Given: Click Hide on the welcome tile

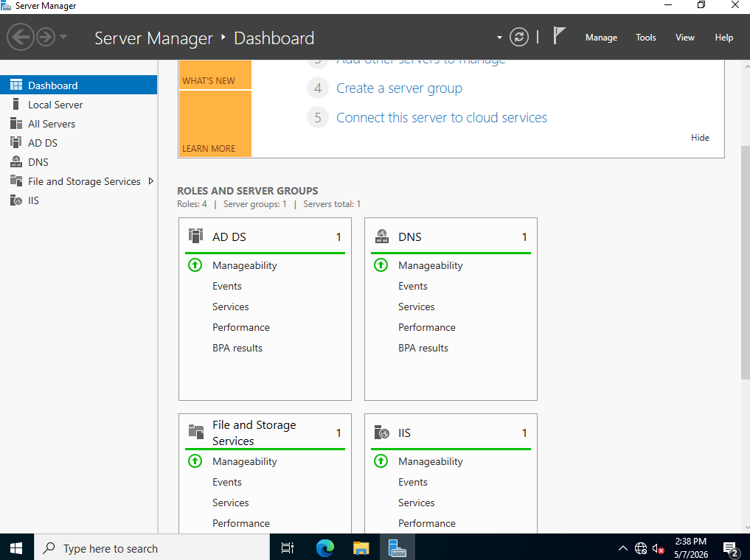Looking at the screenshot, I should pyautogui.click(x=700, y=138).
